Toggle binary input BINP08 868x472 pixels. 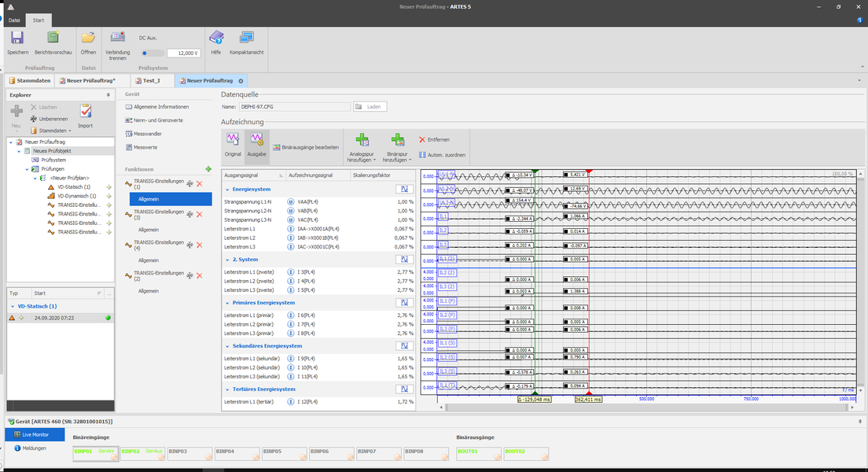[x=425, y=454]
